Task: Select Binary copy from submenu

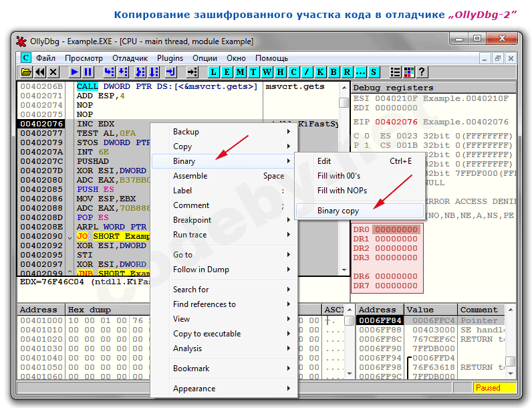Action: (338, 211)
